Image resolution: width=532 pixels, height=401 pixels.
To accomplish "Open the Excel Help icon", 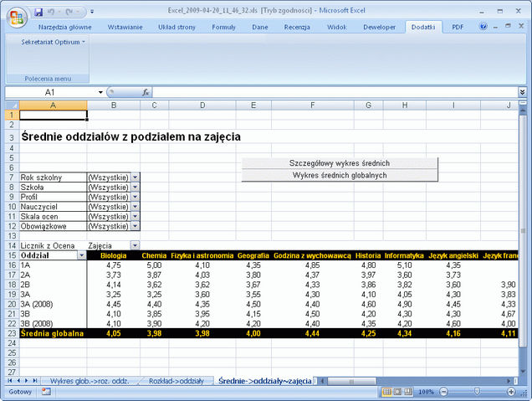I will click(x=483, y=26).
